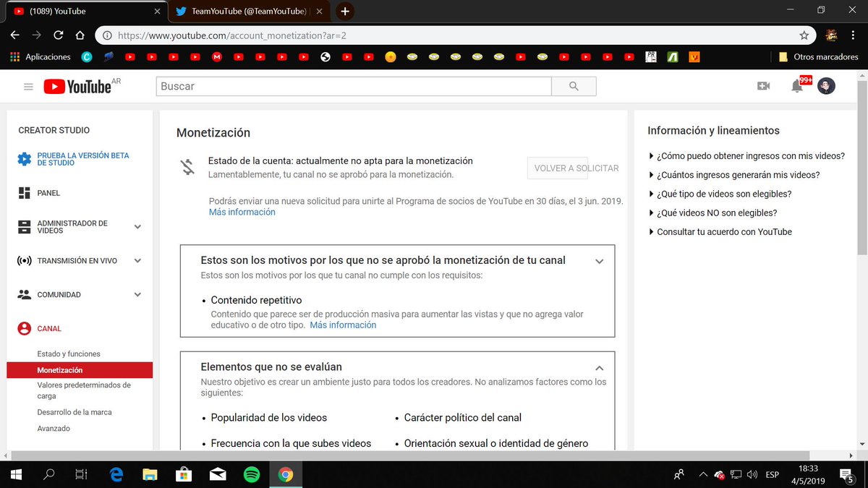Open Valores predeterminados de carga
The image size is (868, 488).
pyautogui.click(x=84, y=390)
